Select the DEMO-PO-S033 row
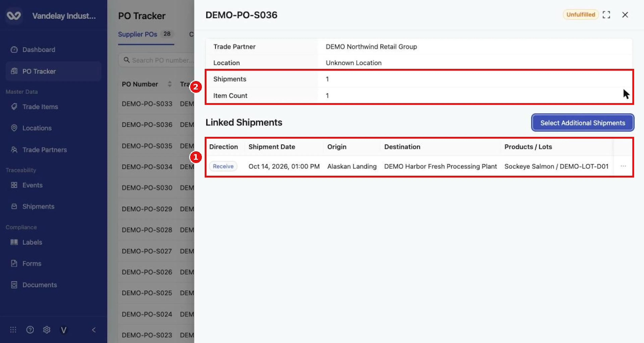Viewport: 644px width, 343px height. (156, 104)
